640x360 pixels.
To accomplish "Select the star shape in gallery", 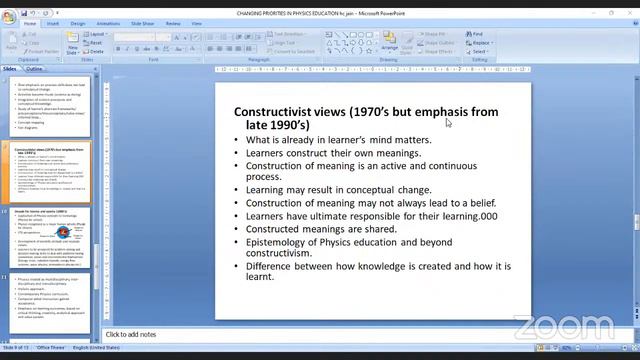I will pos(369,51).
